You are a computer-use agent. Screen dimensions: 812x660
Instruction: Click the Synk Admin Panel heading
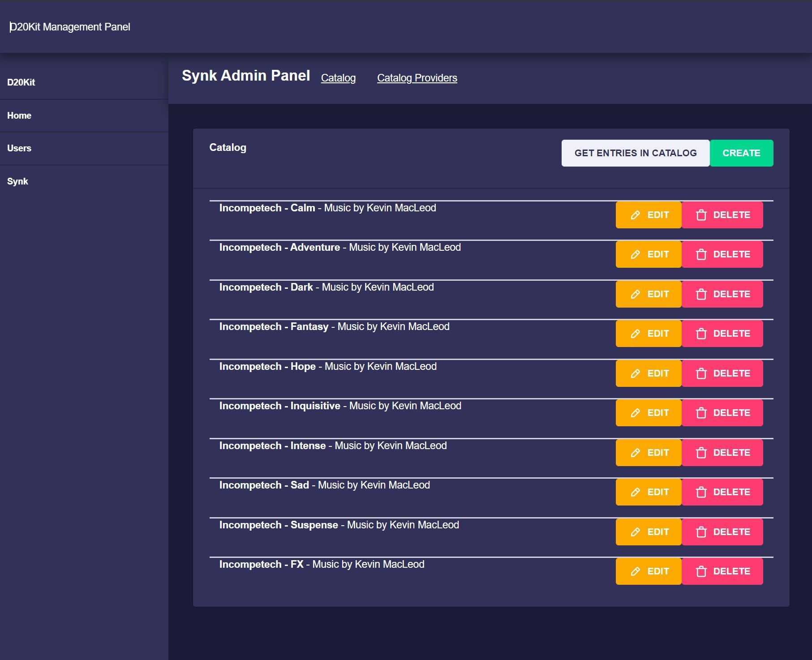246,76
